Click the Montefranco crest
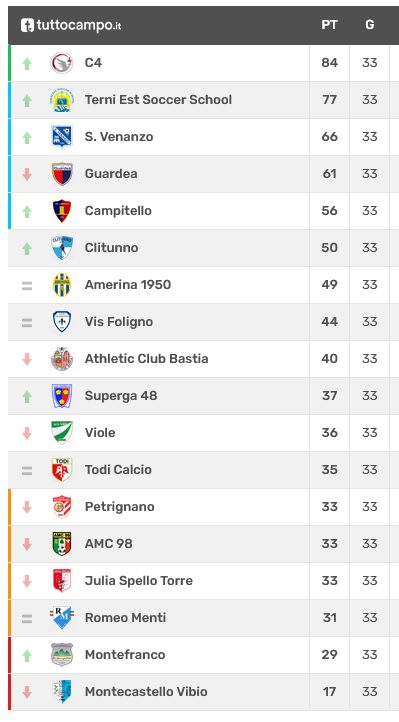Viewport: 399px width, 722px height. pos(62,655)
